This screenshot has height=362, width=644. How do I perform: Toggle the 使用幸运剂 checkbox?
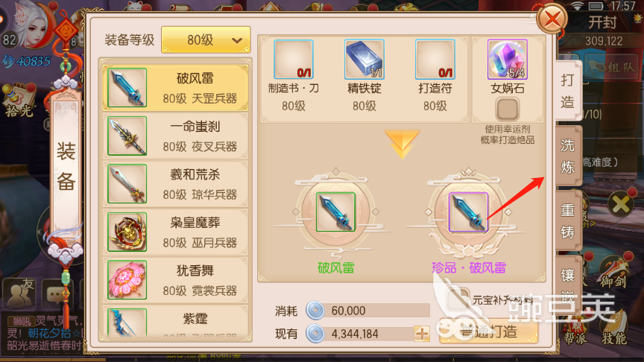[x=508, y=109]
